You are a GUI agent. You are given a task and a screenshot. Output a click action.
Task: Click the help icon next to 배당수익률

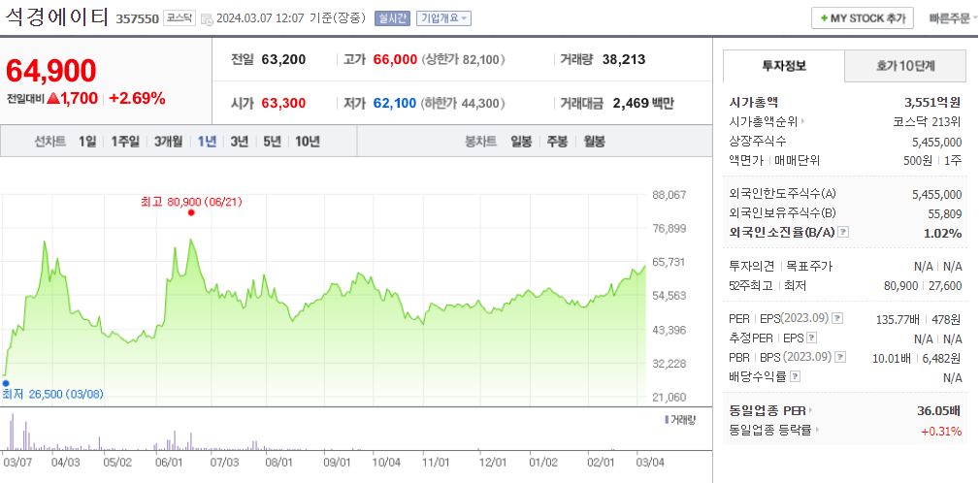(795, 376)
